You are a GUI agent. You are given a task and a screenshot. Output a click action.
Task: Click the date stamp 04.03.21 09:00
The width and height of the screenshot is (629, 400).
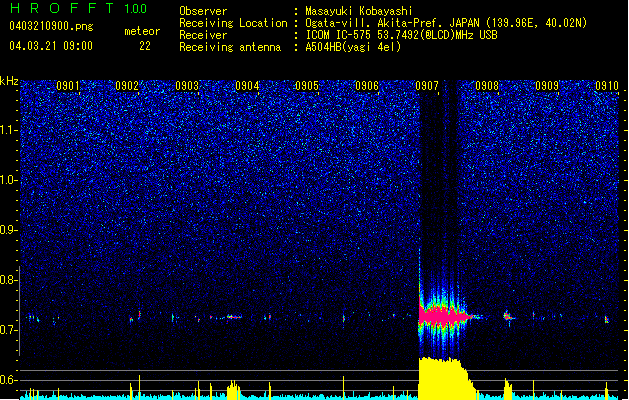[51, 46]
